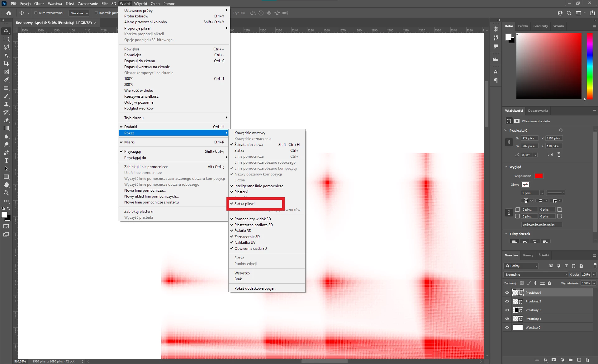Toggle visibility of Warstwa 0 layer
This screenshot has width=598, height=364.
tap(507, 328)
